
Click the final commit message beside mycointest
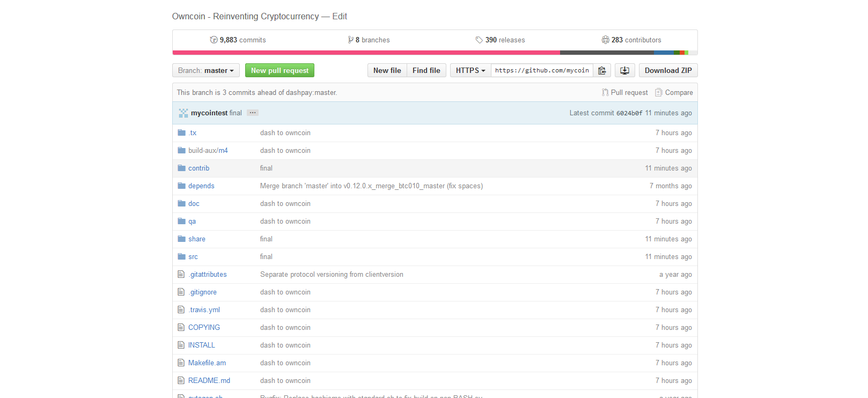pos(236,113)
